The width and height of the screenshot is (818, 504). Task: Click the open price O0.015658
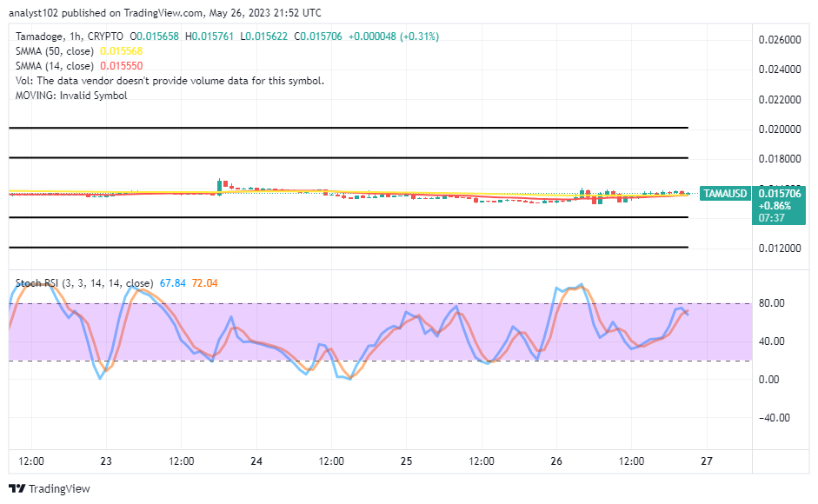click(155, 36)
